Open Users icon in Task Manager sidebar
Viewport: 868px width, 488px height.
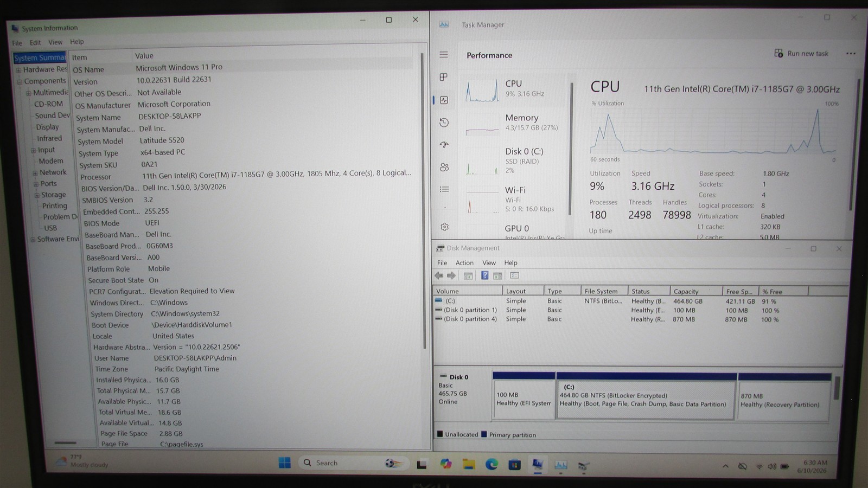pyautogui.click(x=444, y=167)
